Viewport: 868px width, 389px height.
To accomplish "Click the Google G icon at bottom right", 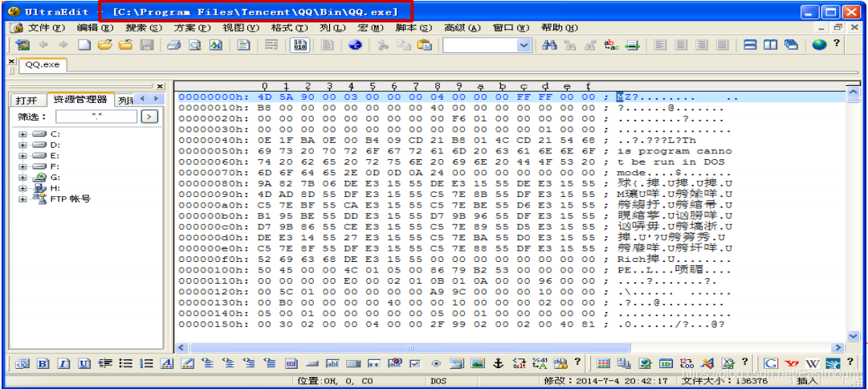I will click(771, 363).
